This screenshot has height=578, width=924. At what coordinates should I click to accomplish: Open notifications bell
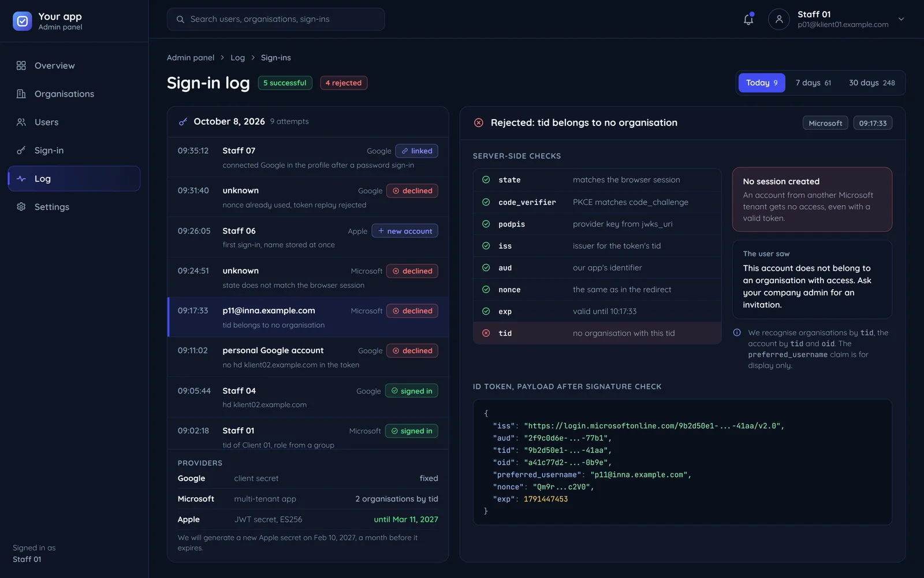(748, 19)
